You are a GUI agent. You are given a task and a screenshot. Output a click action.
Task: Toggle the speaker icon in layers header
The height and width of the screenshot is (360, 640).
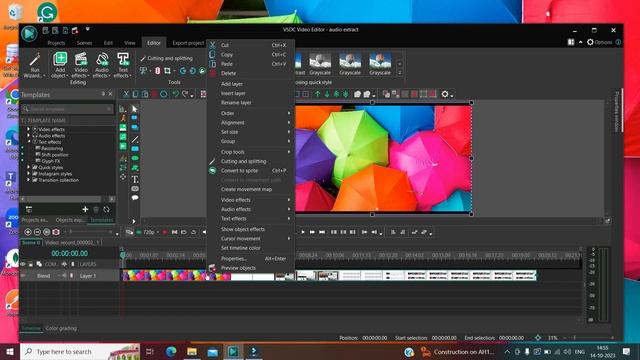[x=64, y=264]
